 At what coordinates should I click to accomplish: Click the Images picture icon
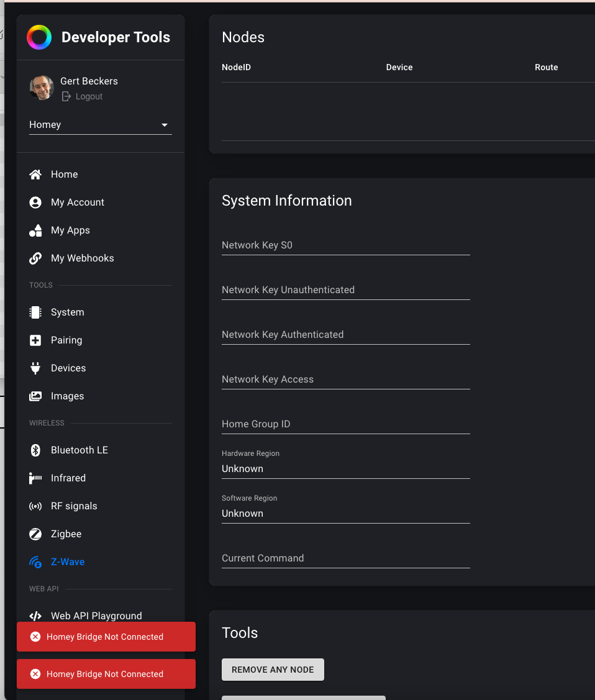[35, 396]
